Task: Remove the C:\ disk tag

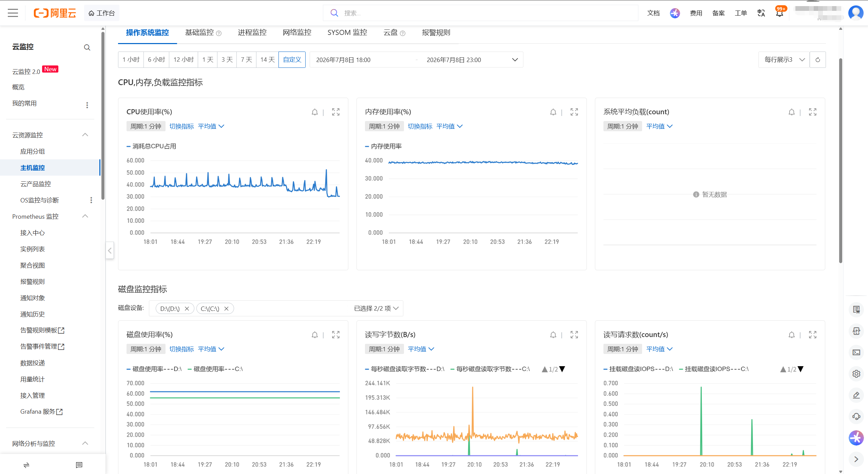Action: pos(227,309)
